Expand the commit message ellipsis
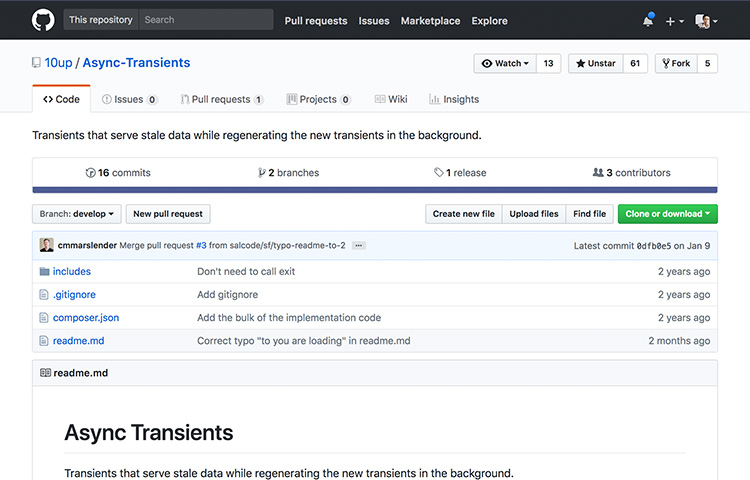The width and height of the screenshot is (750, 480). 359,245
